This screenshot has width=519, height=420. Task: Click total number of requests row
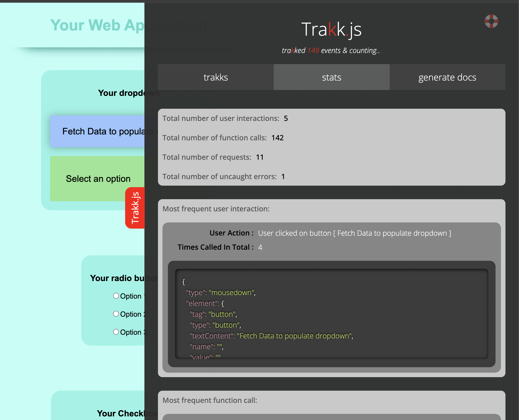[x=213, y=157]
